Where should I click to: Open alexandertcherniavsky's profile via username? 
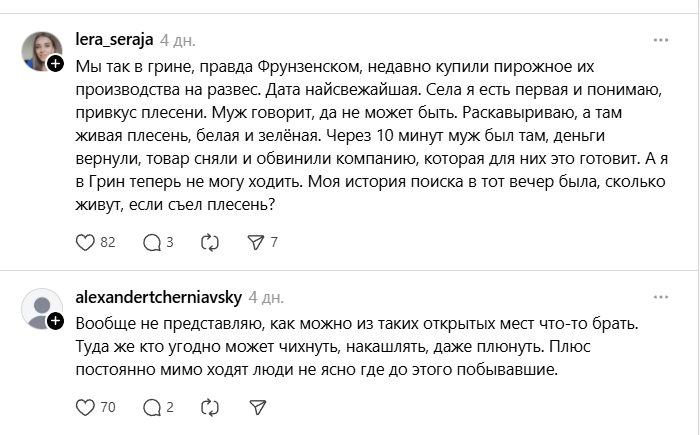coord(158,298)
